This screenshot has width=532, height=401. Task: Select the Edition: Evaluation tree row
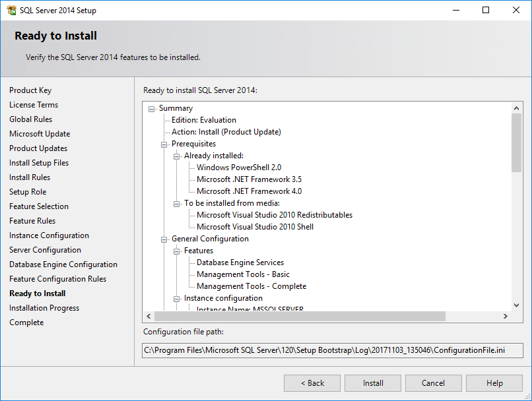pos(203,120)
